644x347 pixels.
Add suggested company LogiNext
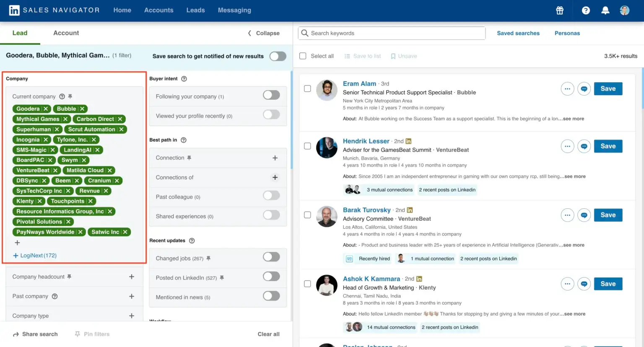tap(35, 256)
